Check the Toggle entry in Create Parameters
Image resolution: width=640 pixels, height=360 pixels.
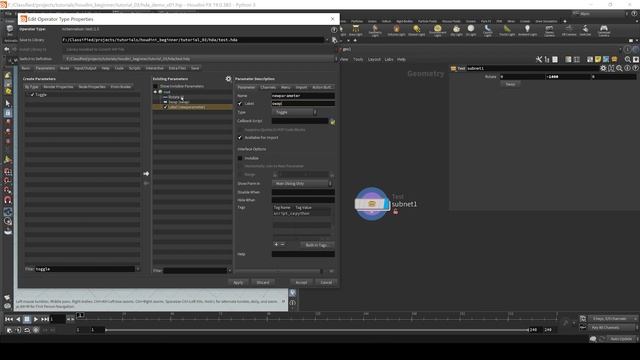32,95
